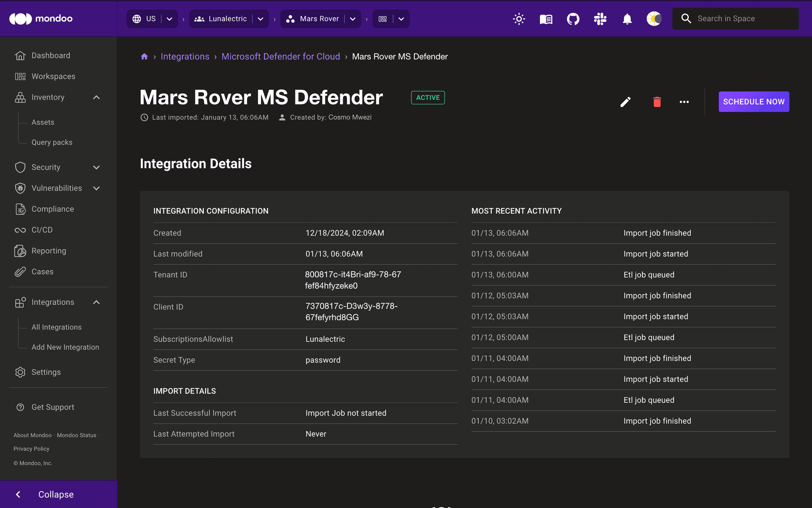Expand the Security sidebar section
Screen dimensions: 812x508
96,167
